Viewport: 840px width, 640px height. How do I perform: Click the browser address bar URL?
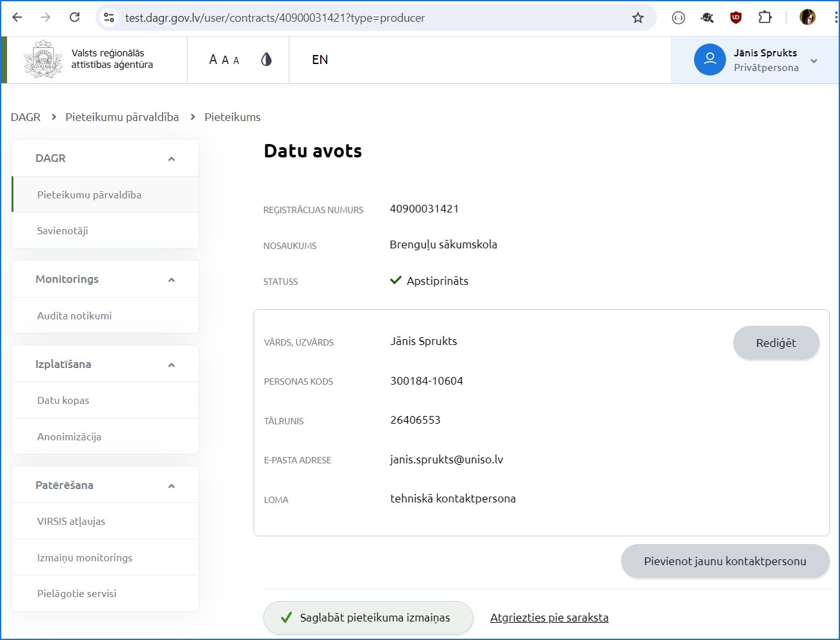(x=275, y=18)
